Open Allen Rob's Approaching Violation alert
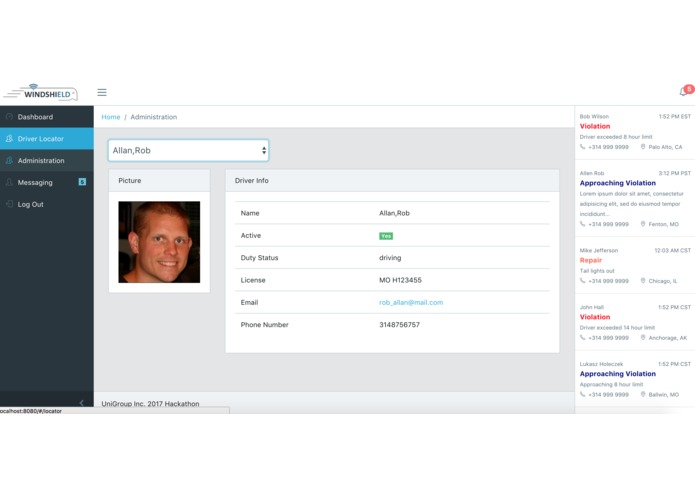 (x=617, y=183)
